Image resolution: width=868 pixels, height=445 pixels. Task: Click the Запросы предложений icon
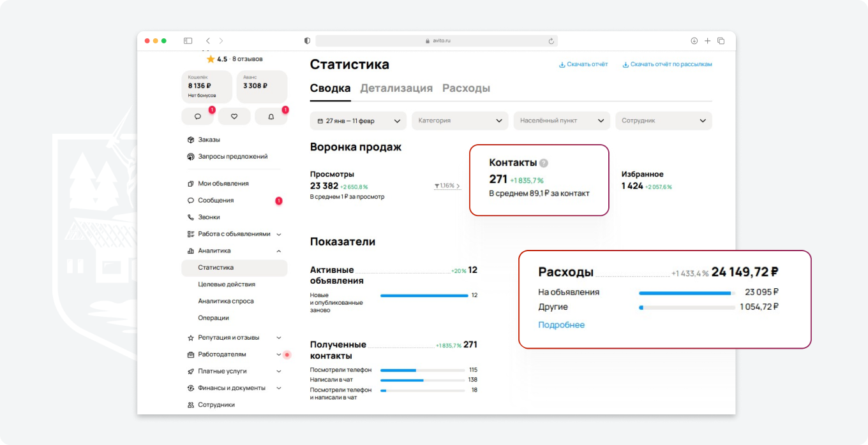(x=190, y=157)
